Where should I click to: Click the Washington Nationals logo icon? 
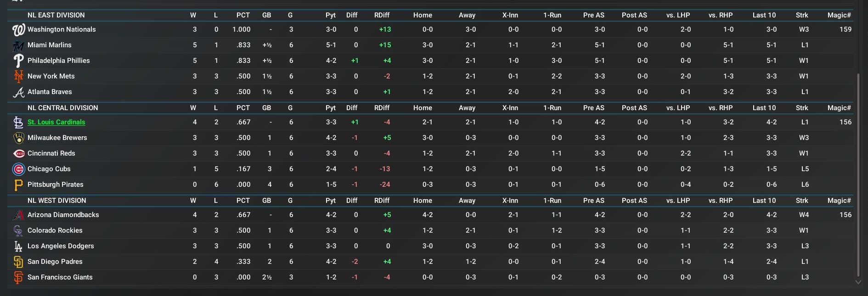pos(18,30)
